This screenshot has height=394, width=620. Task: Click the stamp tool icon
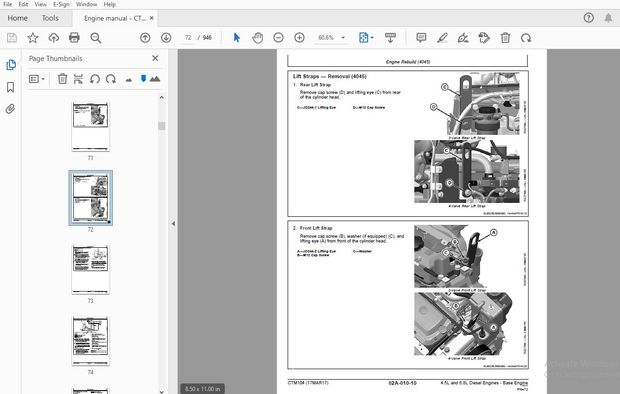pos(484,38)
